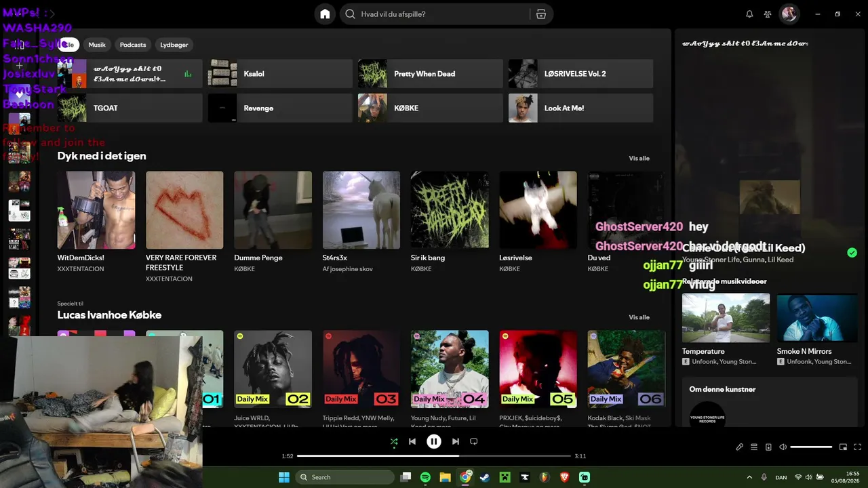Open the Browse icon beside the search field

click(x=540, y=14)
